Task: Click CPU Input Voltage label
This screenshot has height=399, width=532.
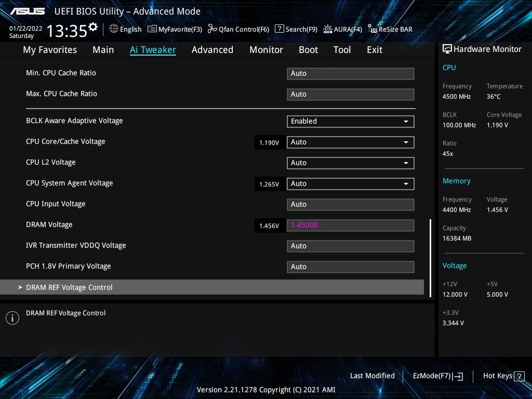Action: 56,204
